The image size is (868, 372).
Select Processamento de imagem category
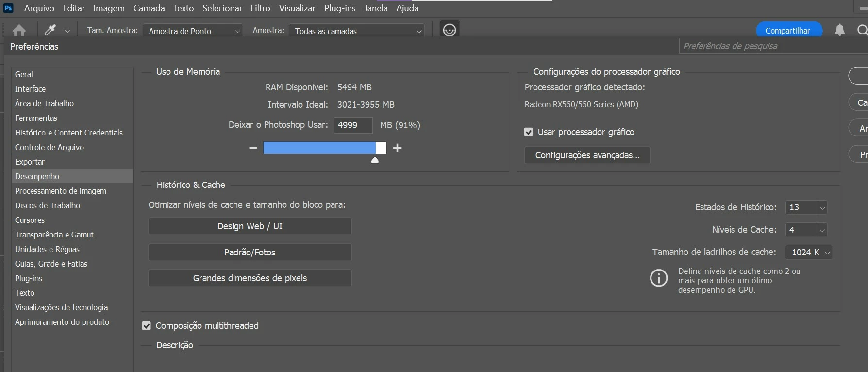(x=72, y=191)
